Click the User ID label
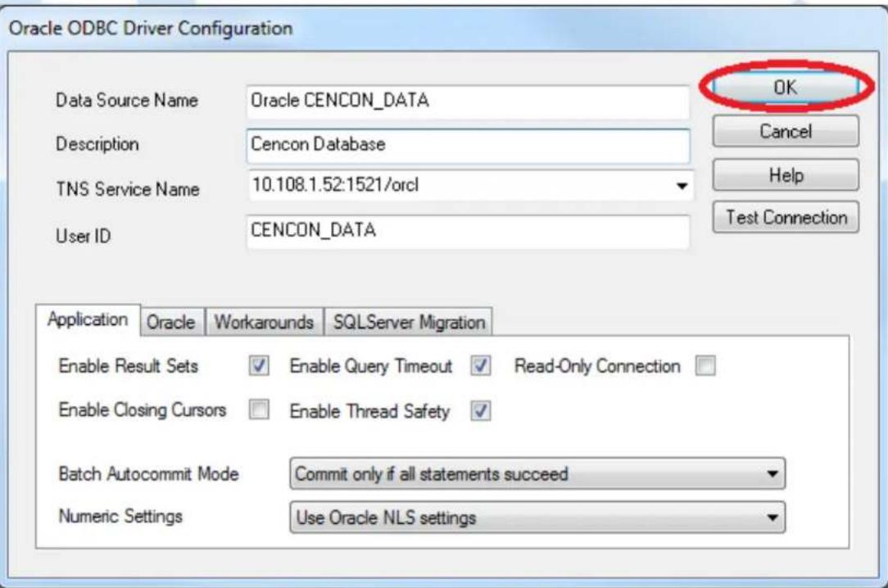The height and width of the screenshot is (588, 888). coord(84,236)
